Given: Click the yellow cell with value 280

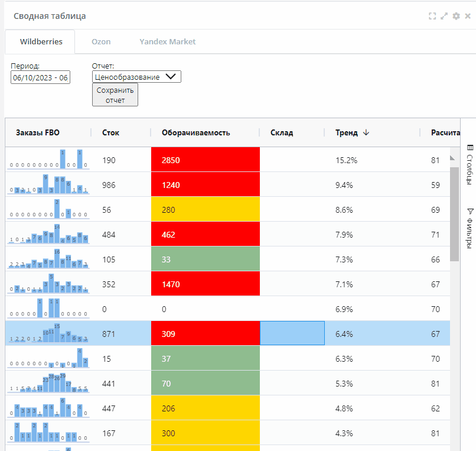Looking at the screenshot, I should pyautogui.click(x=206, y=209).
